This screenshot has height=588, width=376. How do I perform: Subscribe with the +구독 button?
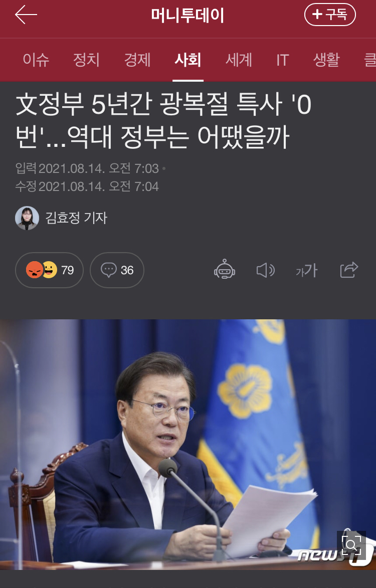330,15
